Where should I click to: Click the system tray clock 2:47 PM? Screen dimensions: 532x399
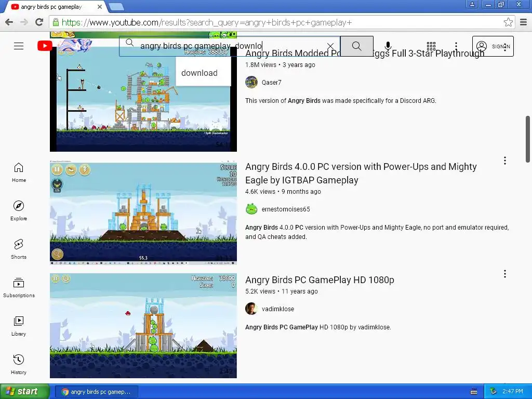tap(513, 392)
